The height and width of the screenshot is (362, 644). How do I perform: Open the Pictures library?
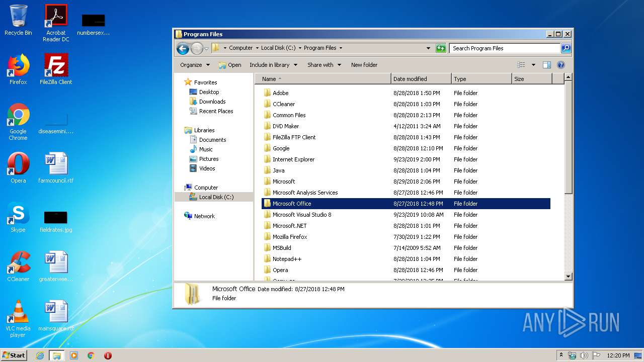(x=209, y=159)
